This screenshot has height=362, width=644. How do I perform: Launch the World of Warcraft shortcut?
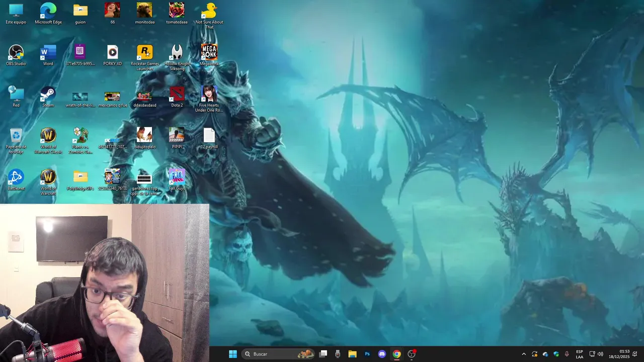[x=48, y=182]
